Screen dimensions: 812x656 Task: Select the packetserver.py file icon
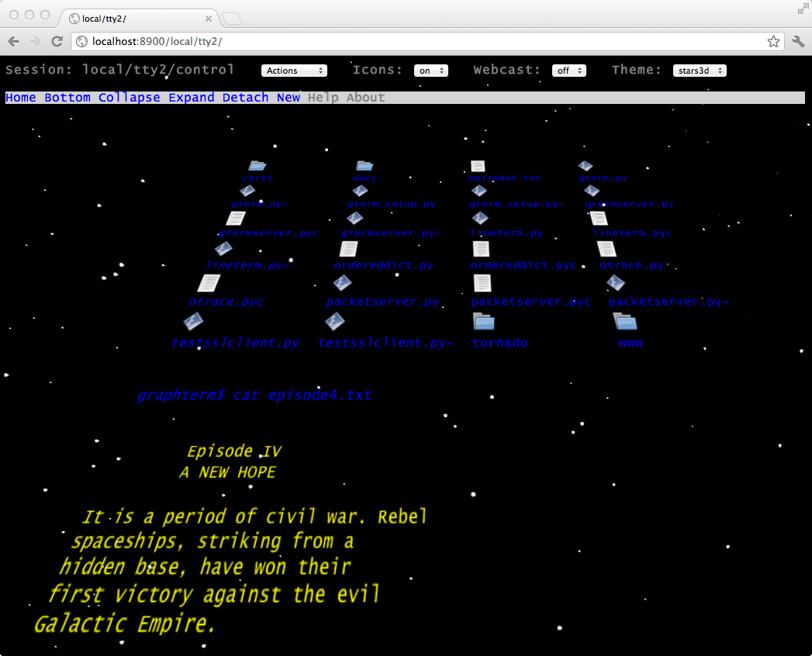coord(343,281)
